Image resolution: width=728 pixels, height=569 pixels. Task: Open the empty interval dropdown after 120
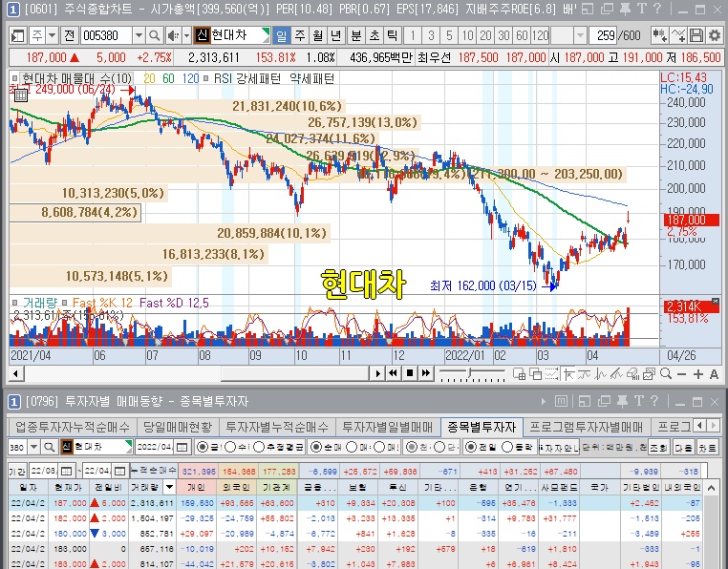pos(580,35)
